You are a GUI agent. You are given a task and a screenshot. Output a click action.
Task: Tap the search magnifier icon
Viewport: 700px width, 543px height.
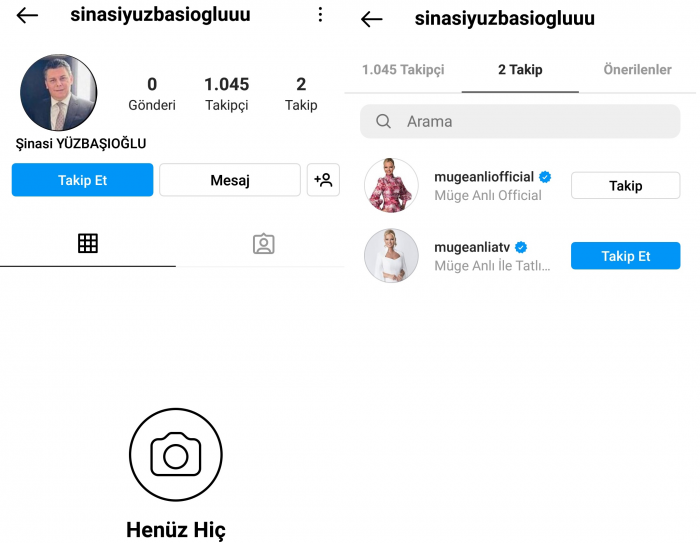coord(383,121)
